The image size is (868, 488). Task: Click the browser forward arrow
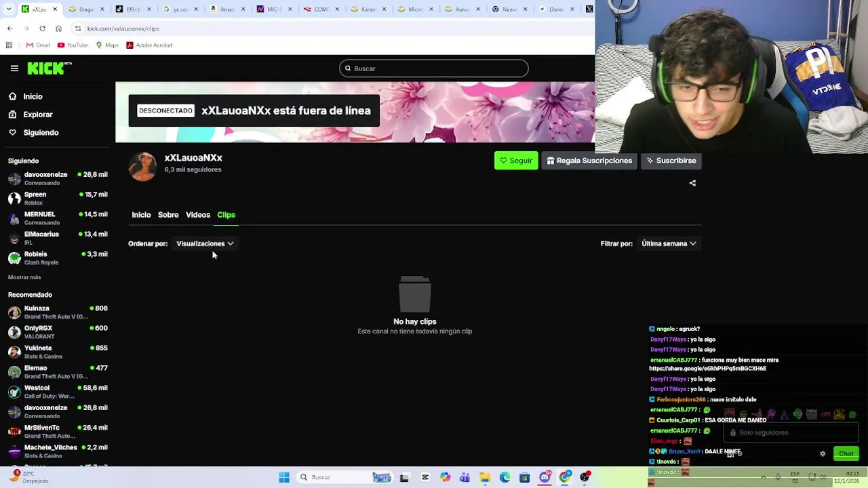26,28
